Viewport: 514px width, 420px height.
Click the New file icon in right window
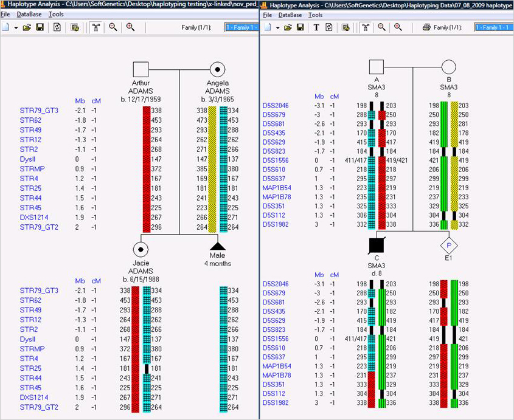point(268,27)
